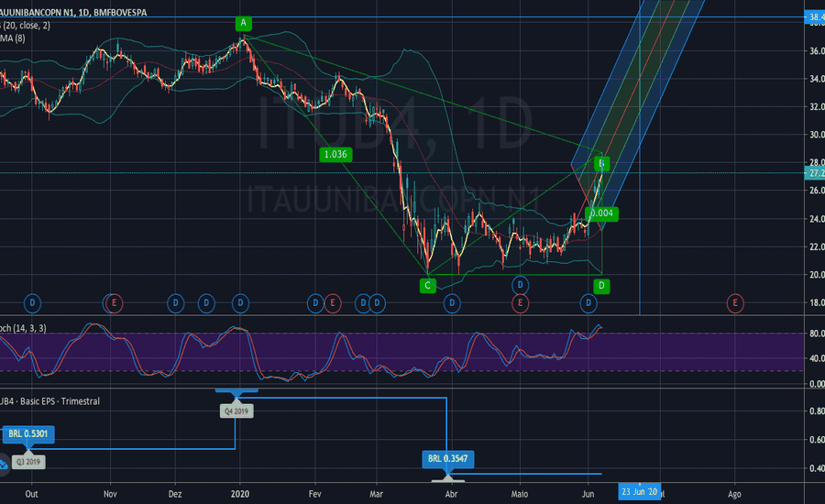Select the Bollinger legend (20, close, 2)

pyautogui.click(x=26, y=26)
